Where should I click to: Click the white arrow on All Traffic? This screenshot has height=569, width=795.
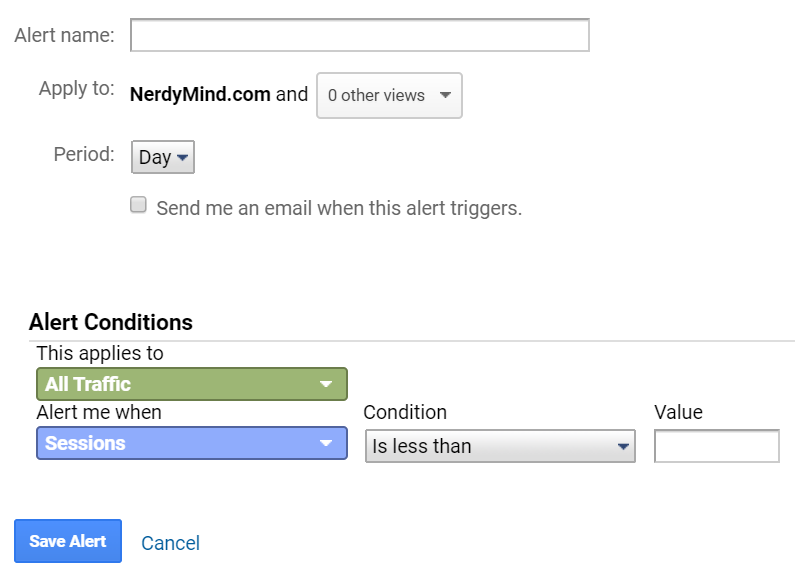(x=325, y=385)
